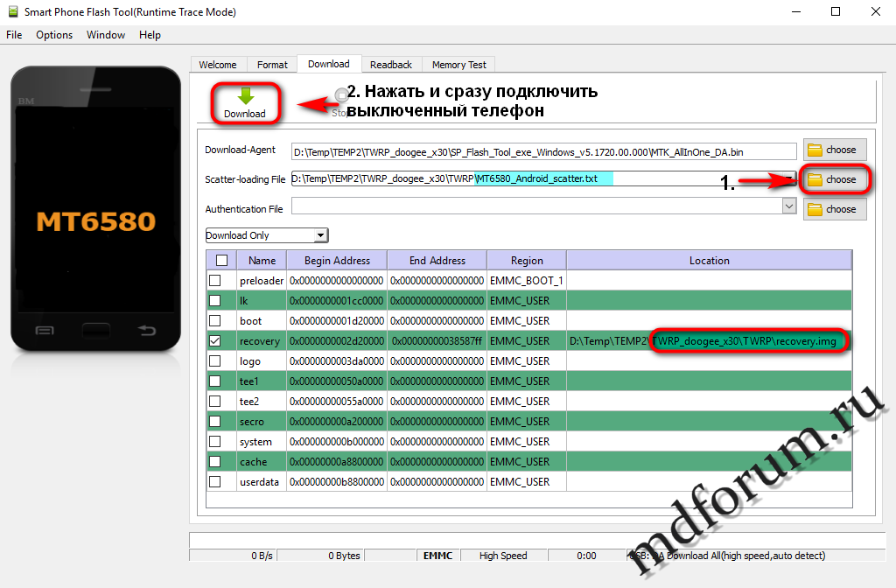Screen dimensions: 896x588
Task: Toggle the select-all header checkbox
Action: pos(221,261)
